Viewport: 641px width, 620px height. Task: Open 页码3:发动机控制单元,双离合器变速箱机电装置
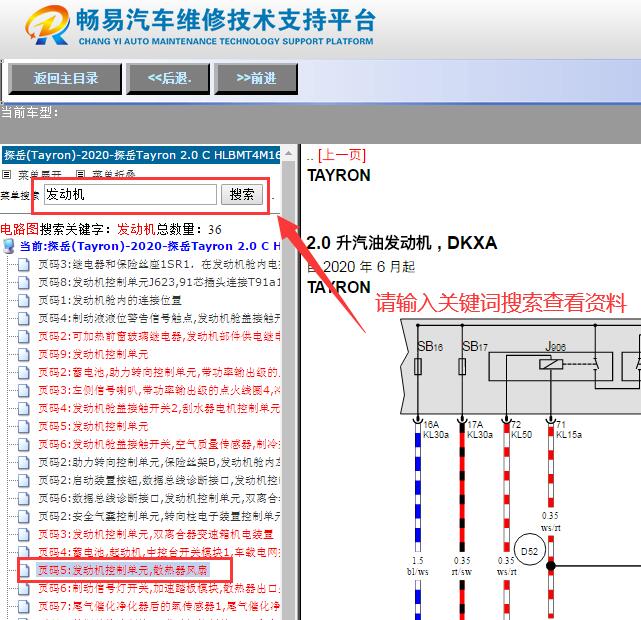[x=156, y=534]
